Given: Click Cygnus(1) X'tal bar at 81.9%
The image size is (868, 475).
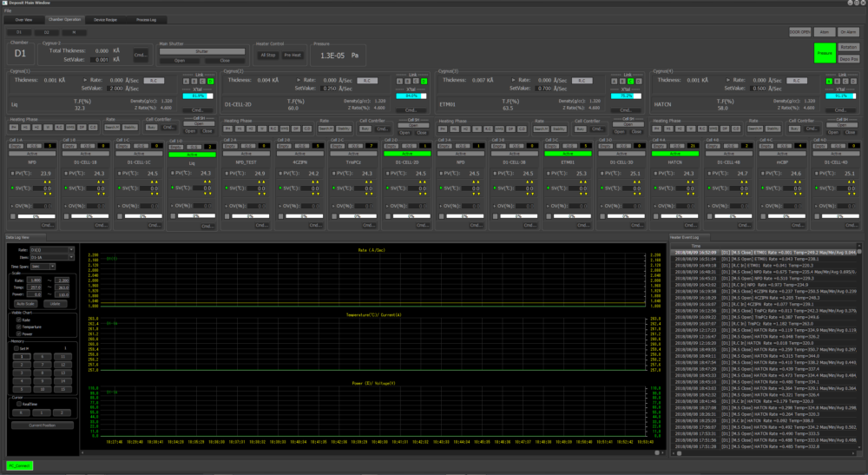Looking at the screenshot, I should [198, 96].
